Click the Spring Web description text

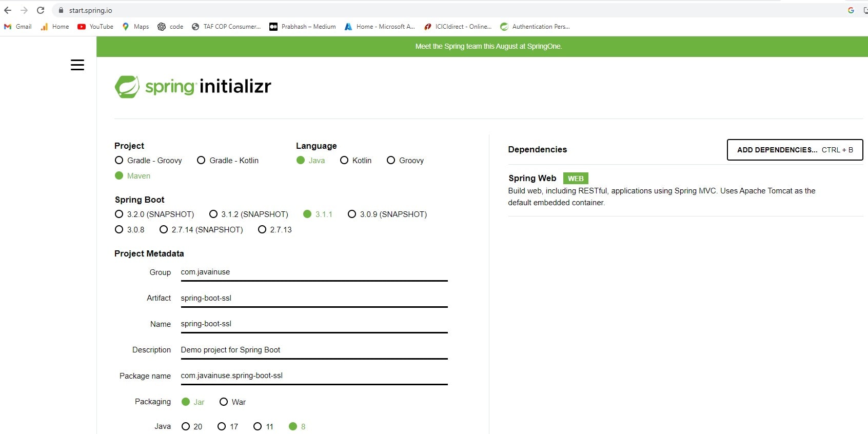click(662, 196)
